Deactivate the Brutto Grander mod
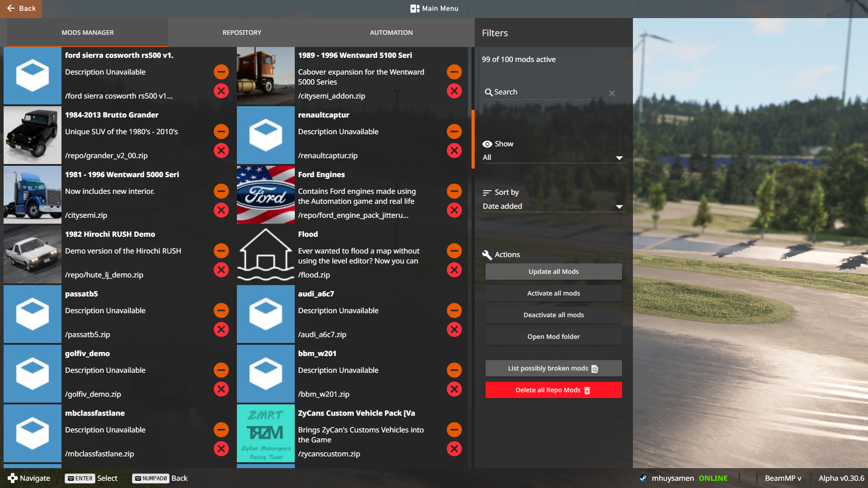 [x=221, y=131]
